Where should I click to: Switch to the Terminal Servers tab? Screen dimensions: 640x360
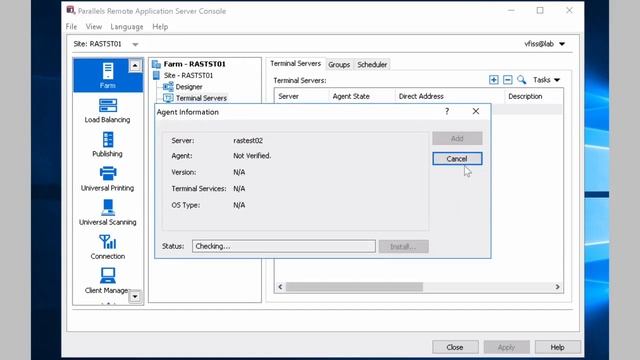[296, 64]
